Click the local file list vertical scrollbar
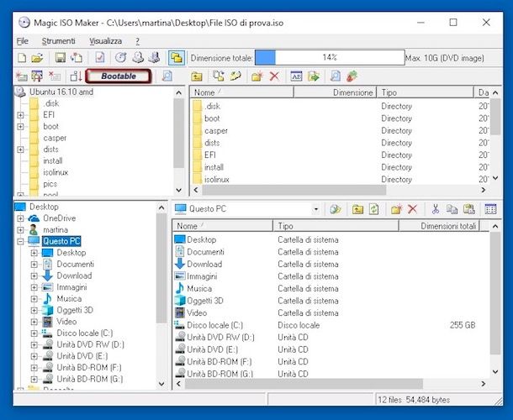The image size is (513, 420). [x=495, y=293]
